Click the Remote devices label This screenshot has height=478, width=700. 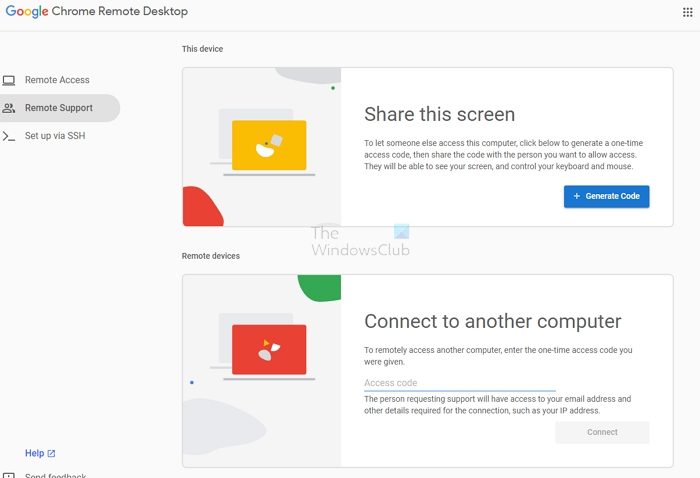211,256
